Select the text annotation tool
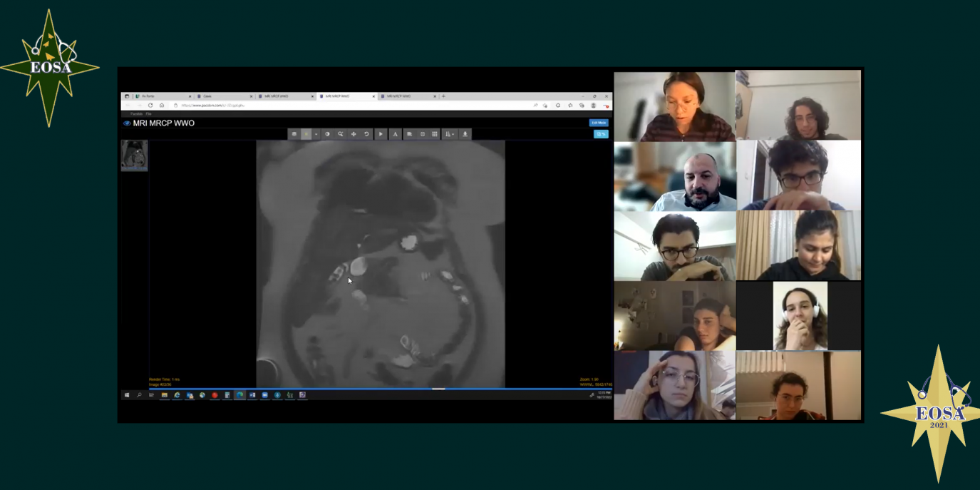The height and width of the screenshot is (490, 980). click(395, 134)
